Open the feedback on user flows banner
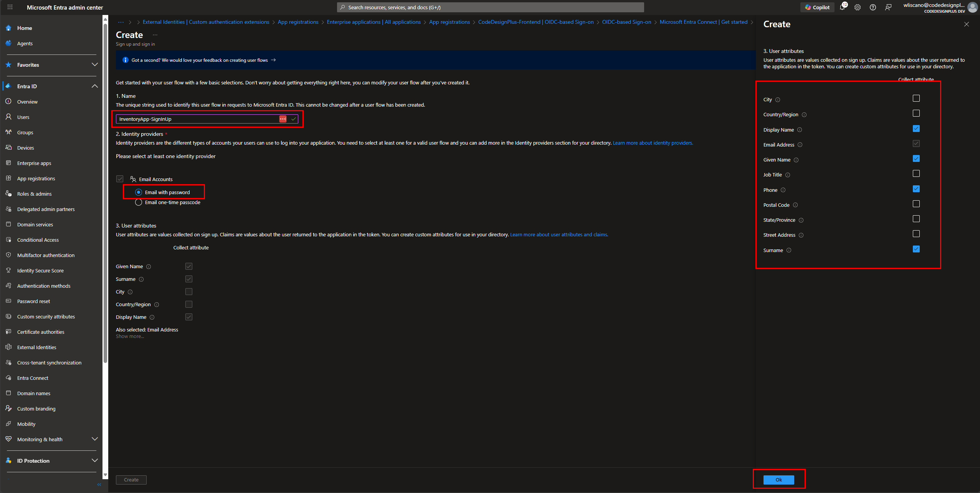 [x=203, y=60]
